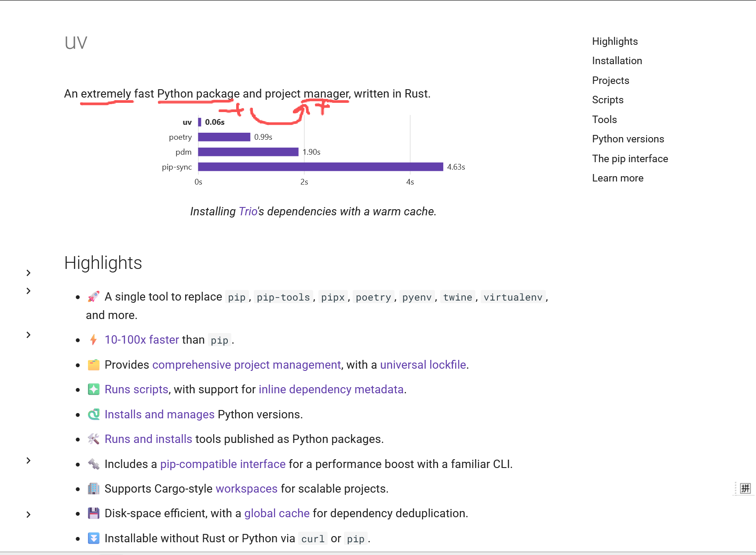Click the pipx code label
This screenshot has height=555, width=756.
(333, 297)
